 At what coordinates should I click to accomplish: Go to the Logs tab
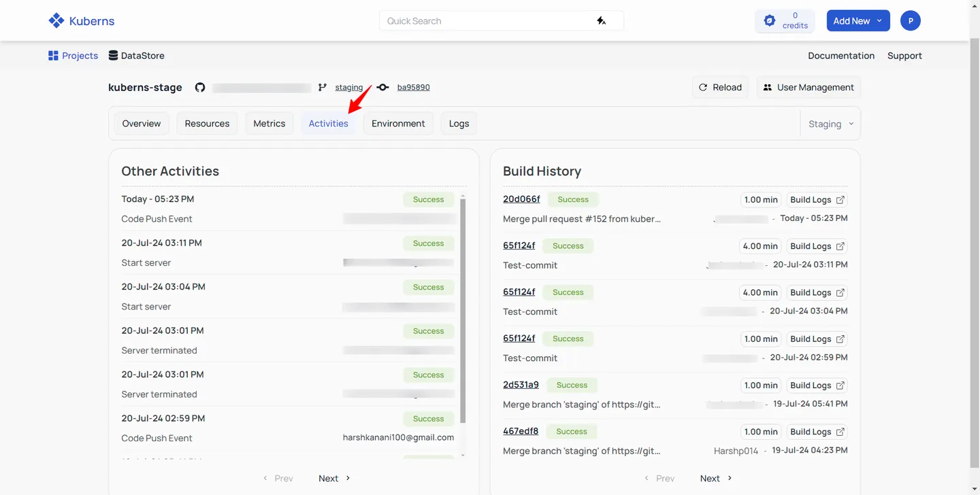(459, 123)
